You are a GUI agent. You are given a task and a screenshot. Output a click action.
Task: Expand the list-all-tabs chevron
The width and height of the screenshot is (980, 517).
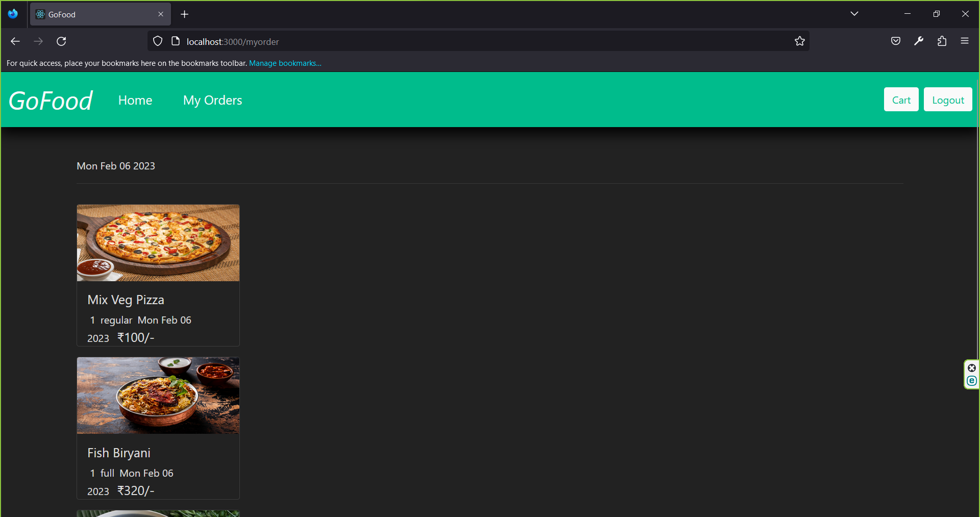[x=854, y=14]
